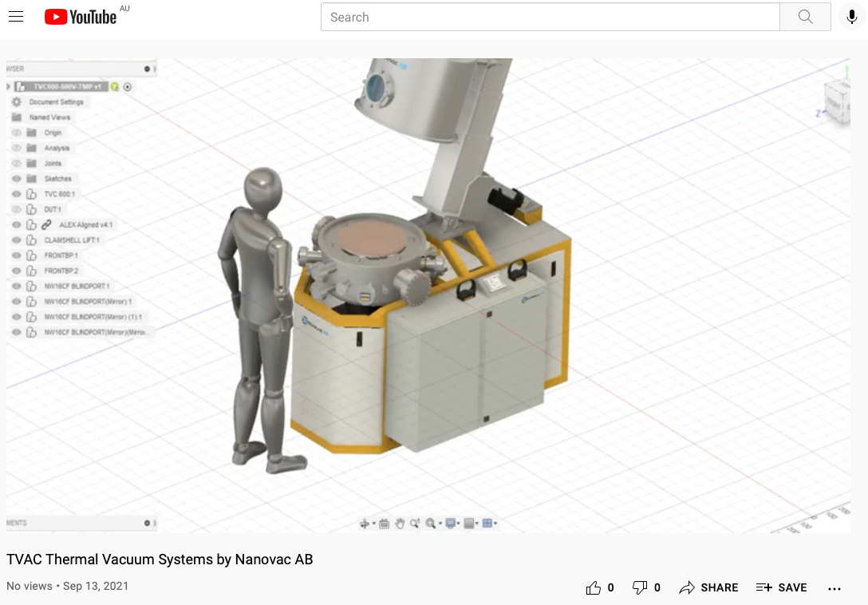Start voice search with the microphone
Image resolution: width=868 pixels, height=605 pixels.
pyautogui.click(x=852, y=17)
